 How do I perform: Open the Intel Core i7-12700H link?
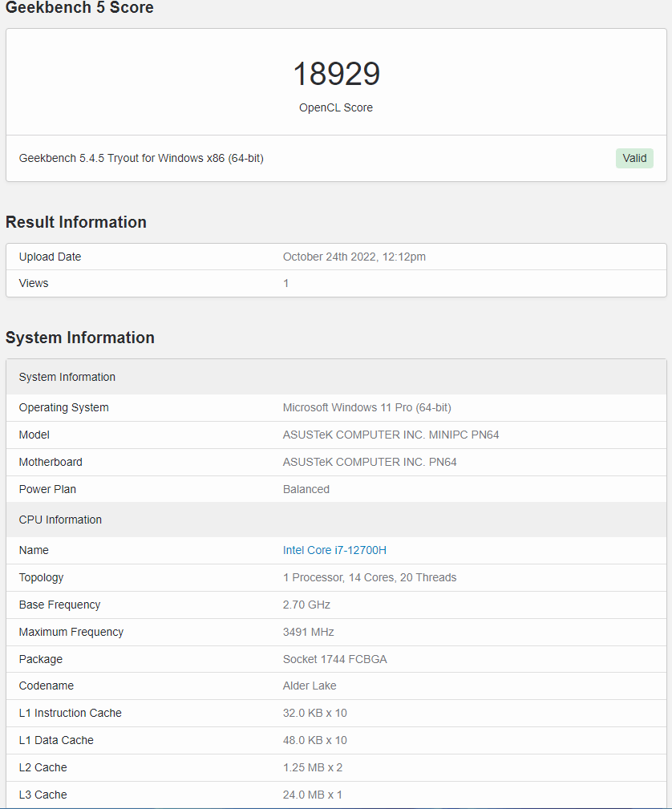pyautogui.click(x=334, y=550)
